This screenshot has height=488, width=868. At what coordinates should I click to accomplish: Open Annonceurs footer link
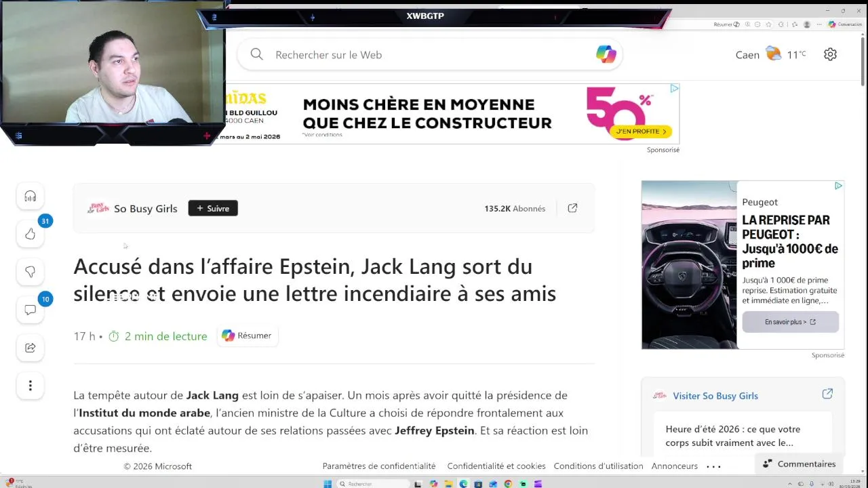(675, 466)
